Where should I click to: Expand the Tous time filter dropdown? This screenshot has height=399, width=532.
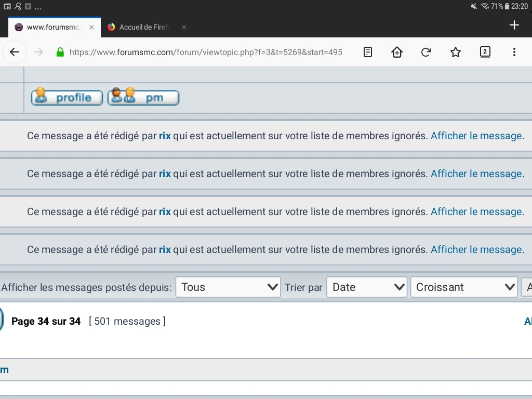tap(228, 287)
